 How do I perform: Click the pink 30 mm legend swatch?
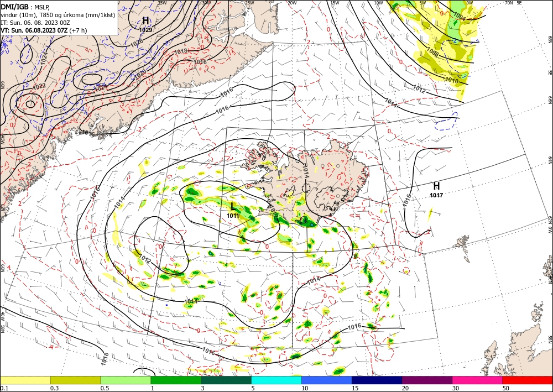click(x=478, y=380)
